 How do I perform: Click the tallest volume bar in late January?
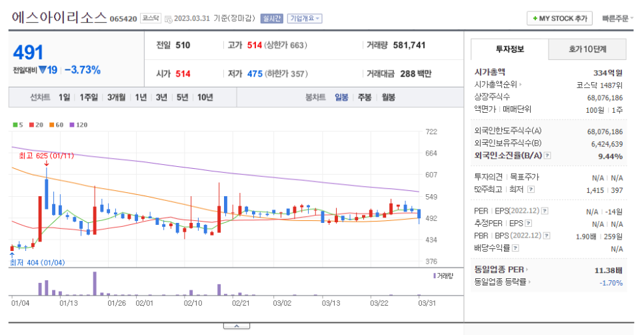coord(95,284)
